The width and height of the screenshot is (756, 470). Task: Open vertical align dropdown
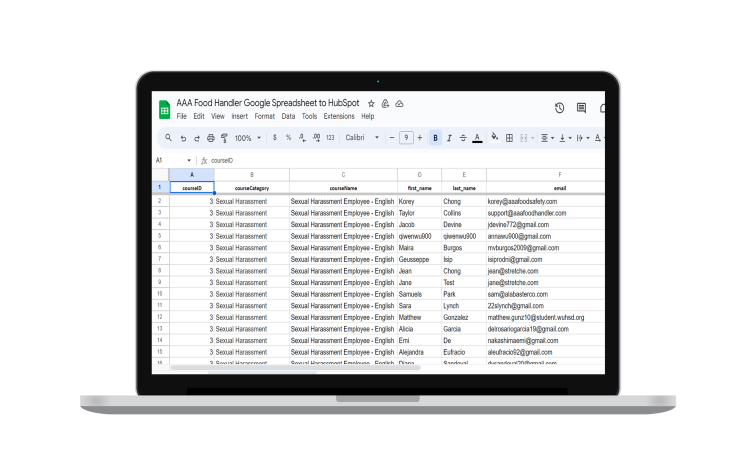click(x=565, y=138)
